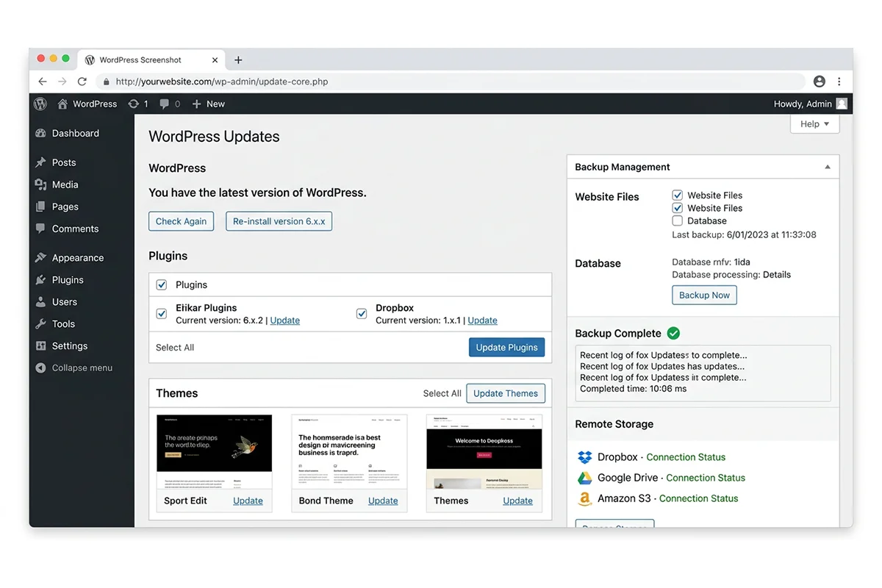Click Dropbox Connection Status link
882x588 pixels.
coord(686,457)
